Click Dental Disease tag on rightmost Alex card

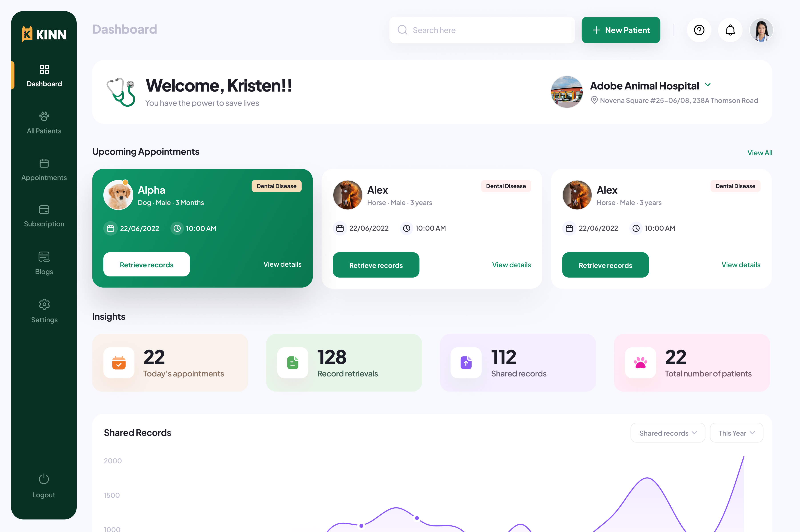735,186
